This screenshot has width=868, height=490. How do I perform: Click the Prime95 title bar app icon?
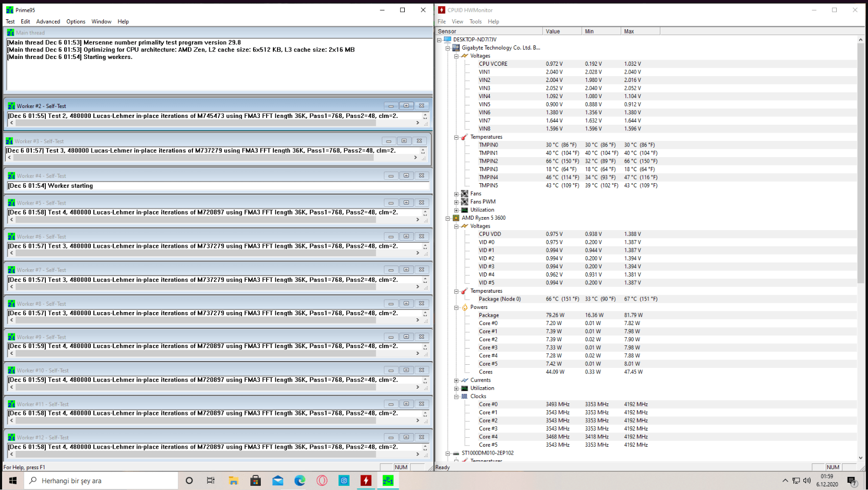9,10
